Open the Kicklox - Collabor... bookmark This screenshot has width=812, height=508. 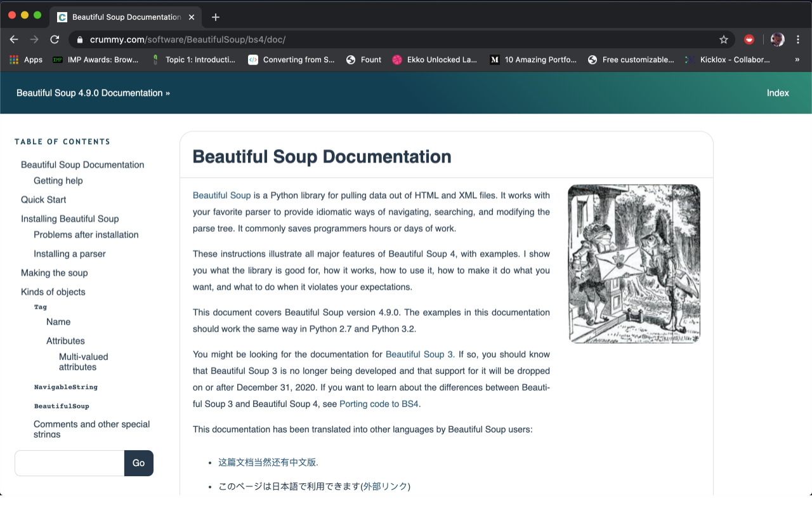[x=727, y=60]
